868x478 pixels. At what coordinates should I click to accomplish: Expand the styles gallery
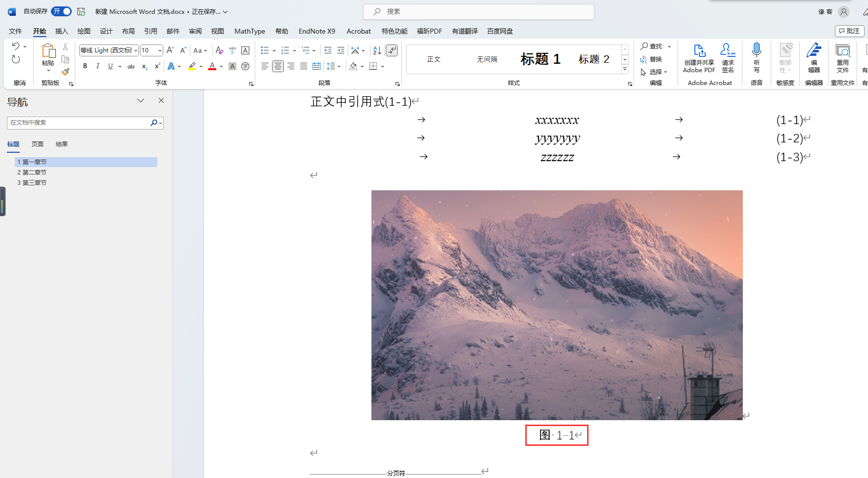(625, 69)
